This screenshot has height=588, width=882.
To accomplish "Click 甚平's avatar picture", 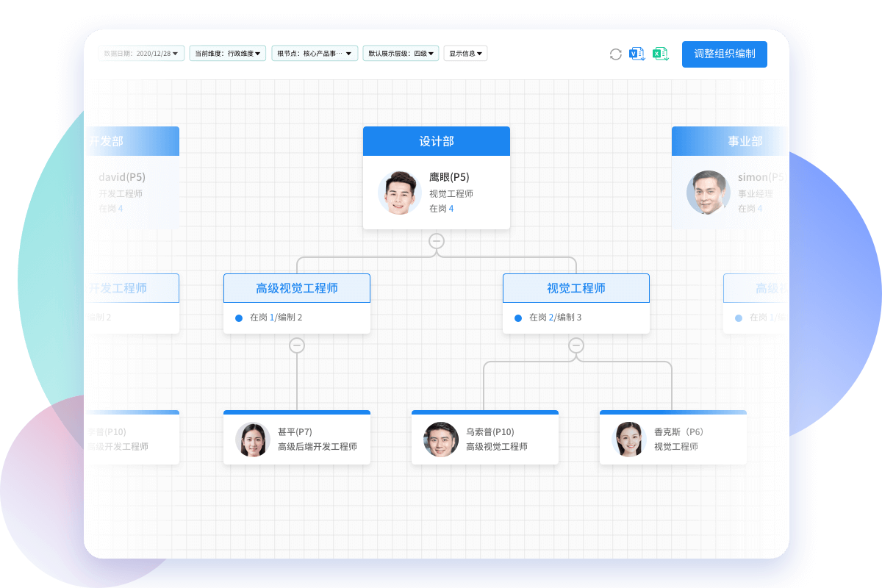I will tap(253, 440).
